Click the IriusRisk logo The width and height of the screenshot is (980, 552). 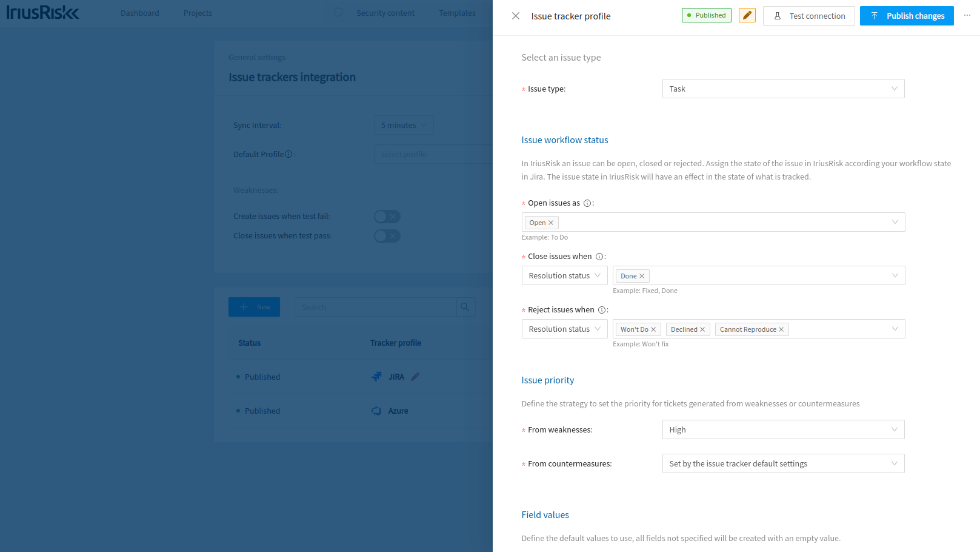pyautogui.click(x=42, y=12)
